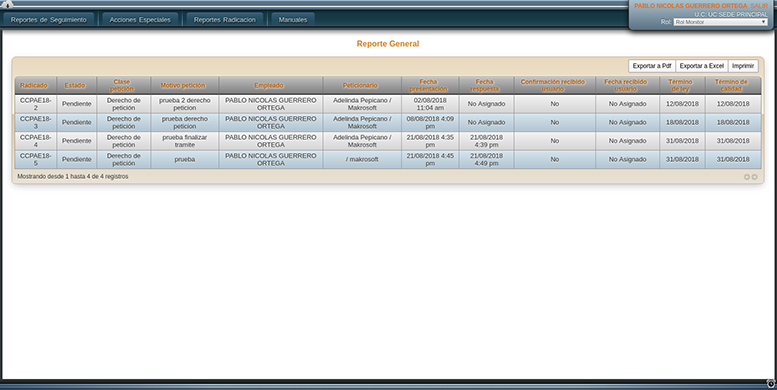Open the Acciones Especiales menu
777x390 pixels.
[x=140, y=20]
